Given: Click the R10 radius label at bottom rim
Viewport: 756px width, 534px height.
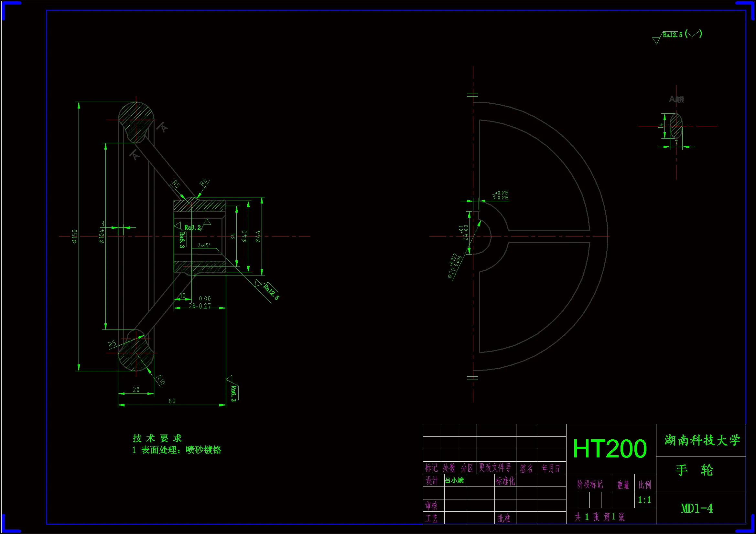Looking at the screenshot, I should tap(160, 380).
